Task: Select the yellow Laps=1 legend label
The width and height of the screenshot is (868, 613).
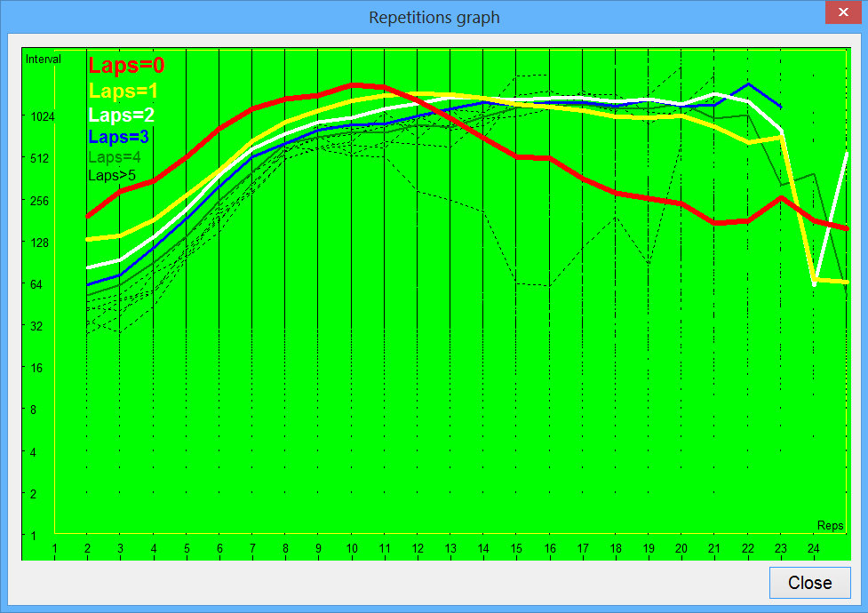Action: 123,92
